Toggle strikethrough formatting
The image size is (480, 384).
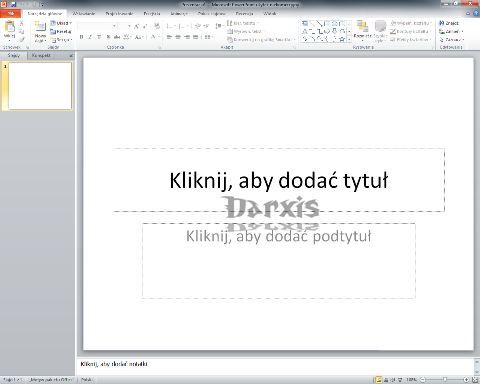pyautogui.click(x=117, y=37)
